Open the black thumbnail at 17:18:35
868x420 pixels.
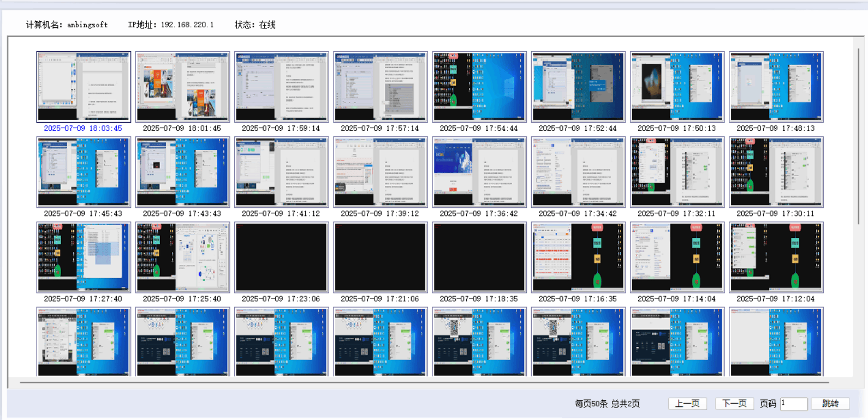coord(479,257)
